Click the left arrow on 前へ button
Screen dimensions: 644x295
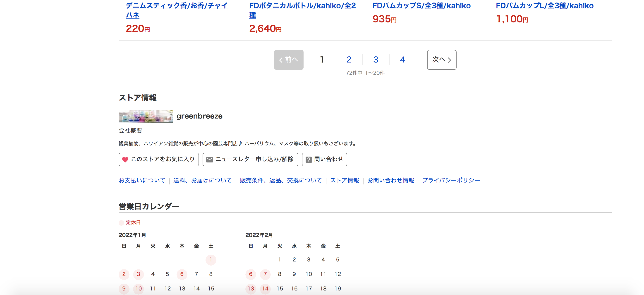(280, 60)
